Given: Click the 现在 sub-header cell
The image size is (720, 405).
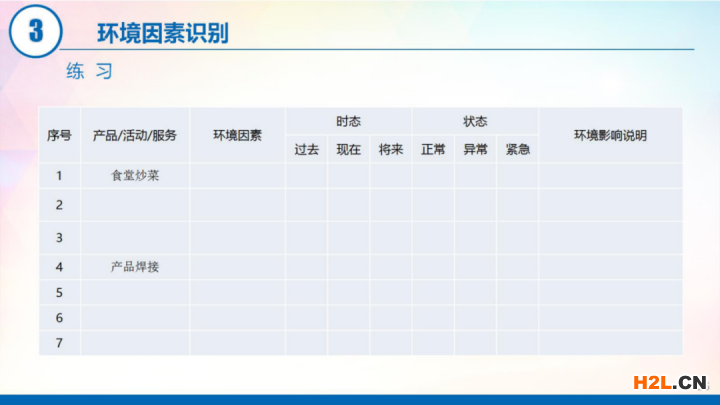Looking at the screenshot, I should (x=349, y=149).
